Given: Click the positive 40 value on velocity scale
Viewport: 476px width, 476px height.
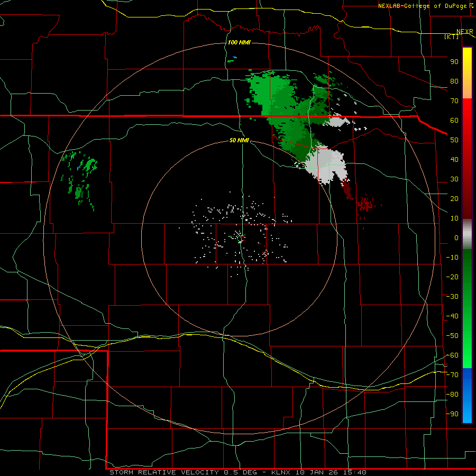Looking at the screenshot, I should tap(454, 159).
